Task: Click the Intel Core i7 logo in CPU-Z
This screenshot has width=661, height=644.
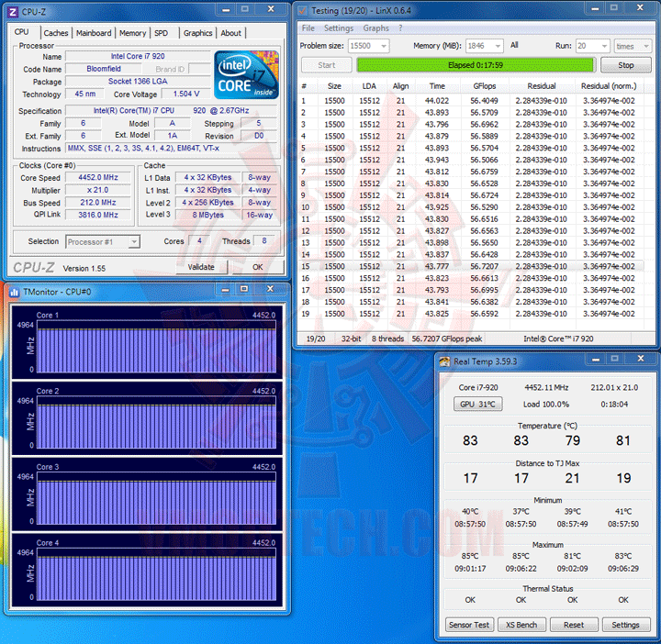Action: click(247, 75)
